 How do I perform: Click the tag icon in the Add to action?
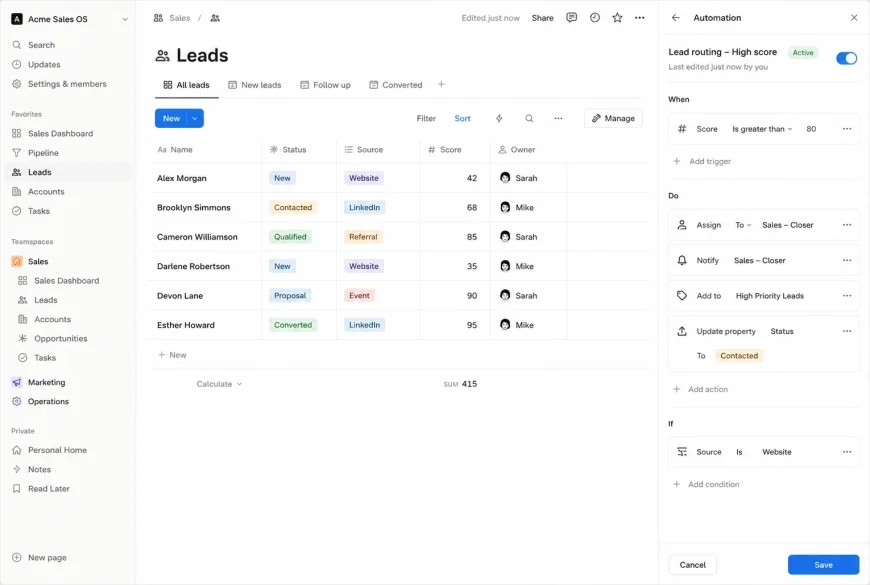(682, 296)
